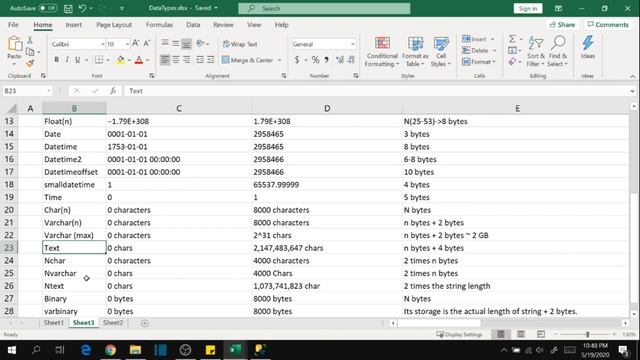Click the Sign in button

528,9
